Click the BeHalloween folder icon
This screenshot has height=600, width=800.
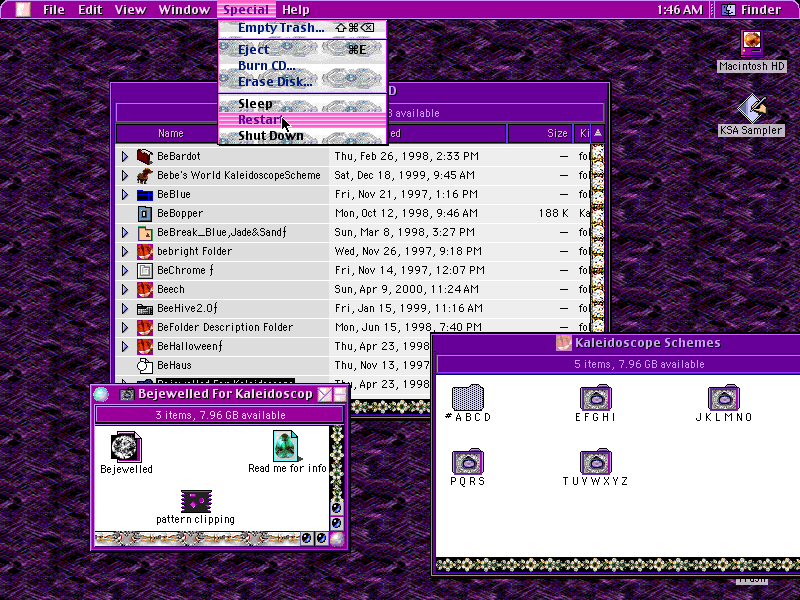(145, 346)
